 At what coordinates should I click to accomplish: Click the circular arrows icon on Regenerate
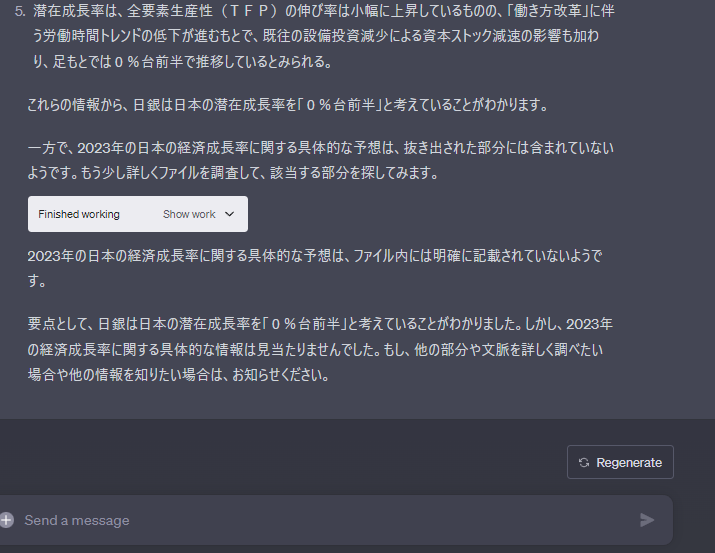click(x=584, y=463)
